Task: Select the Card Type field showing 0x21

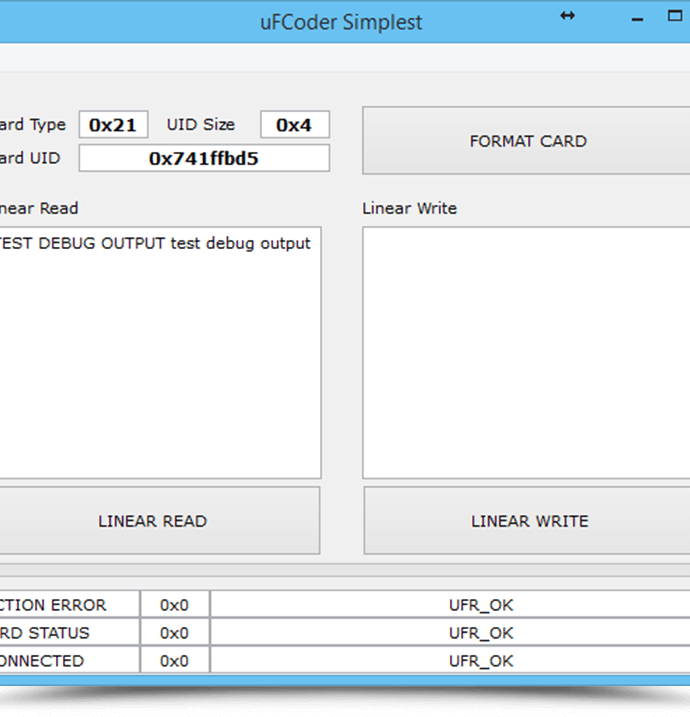Action: (x=113, y=124)
